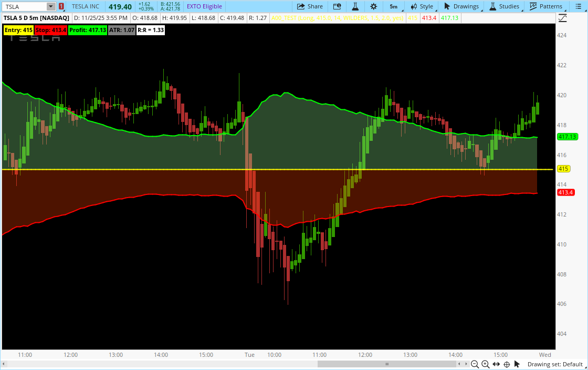Click the Drawing set: Default selector
This screenshot has width=588, height=370.
(554, 364)
